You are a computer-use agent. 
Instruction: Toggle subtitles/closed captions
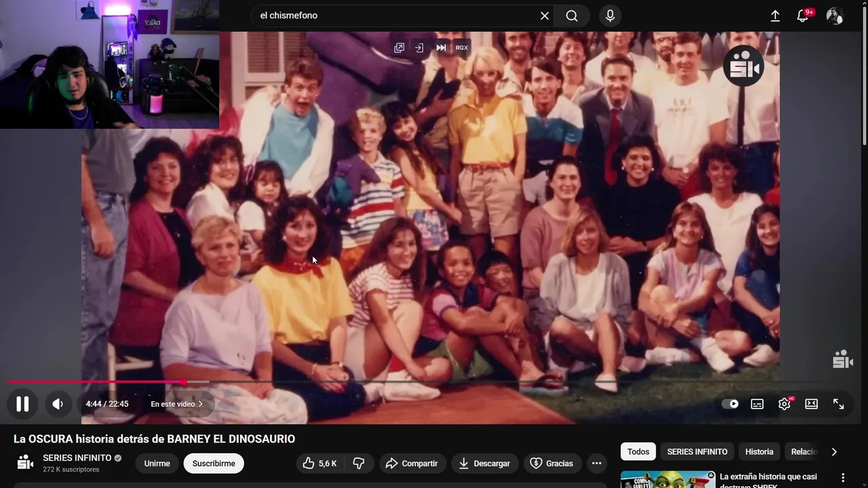tap(757, 404)
